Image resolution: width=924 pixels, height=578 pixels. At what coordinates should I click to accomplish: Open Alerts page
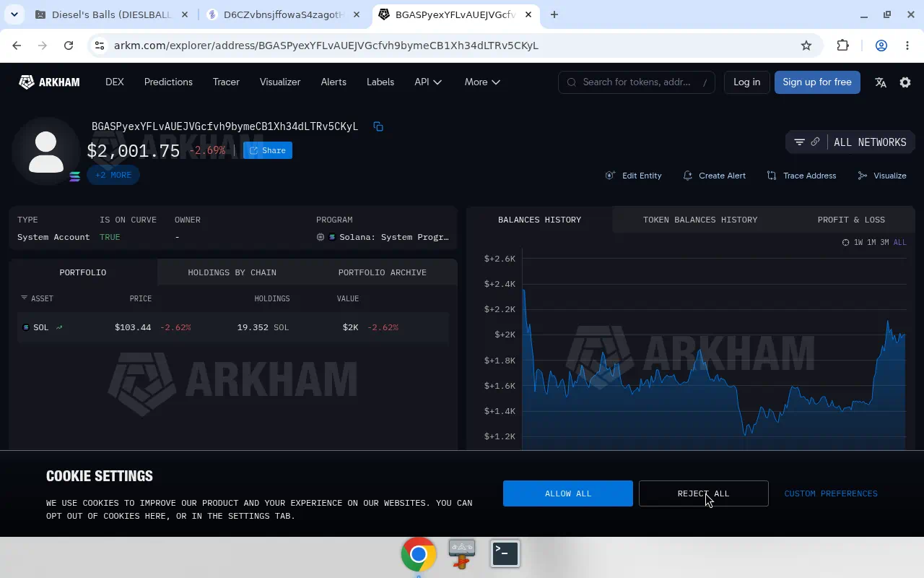[x=334, y=82]
